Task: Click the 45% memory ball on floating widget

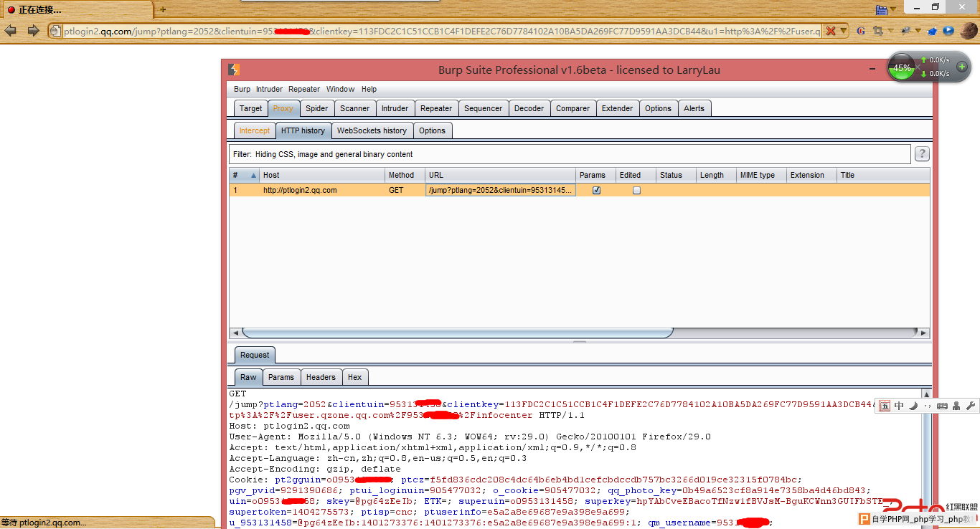Action: click(x=903, y=67)
